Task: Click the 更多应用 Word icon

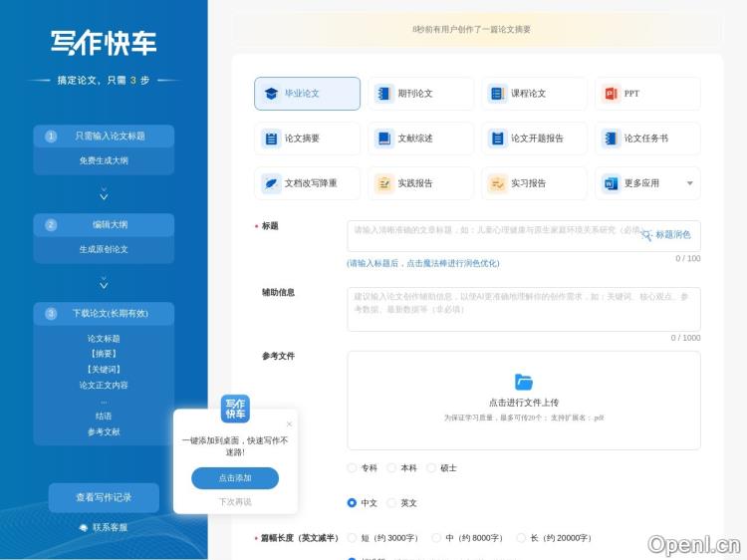Action: click(611, 183)
